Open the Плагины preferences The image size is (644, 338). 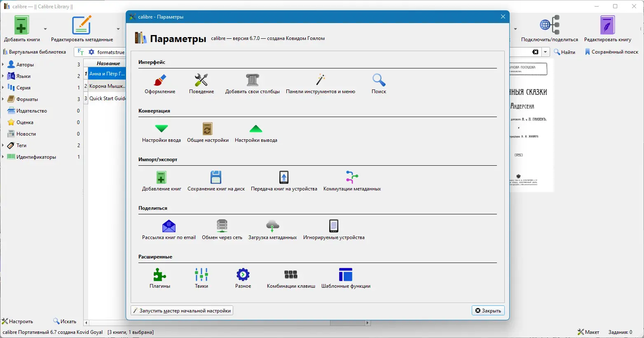pyautogui.click(x=160, y=278)
